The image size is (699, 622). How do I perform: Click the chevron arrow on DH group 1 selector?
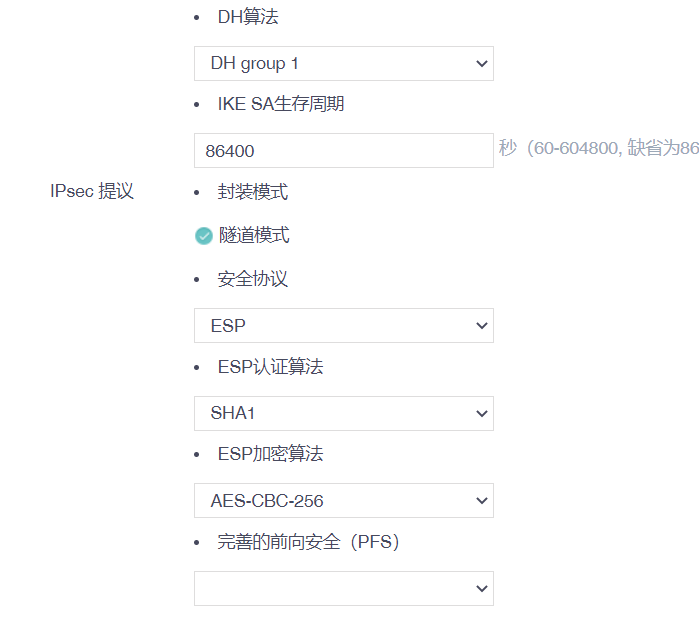pyautogui.click(x=482, y=64)
